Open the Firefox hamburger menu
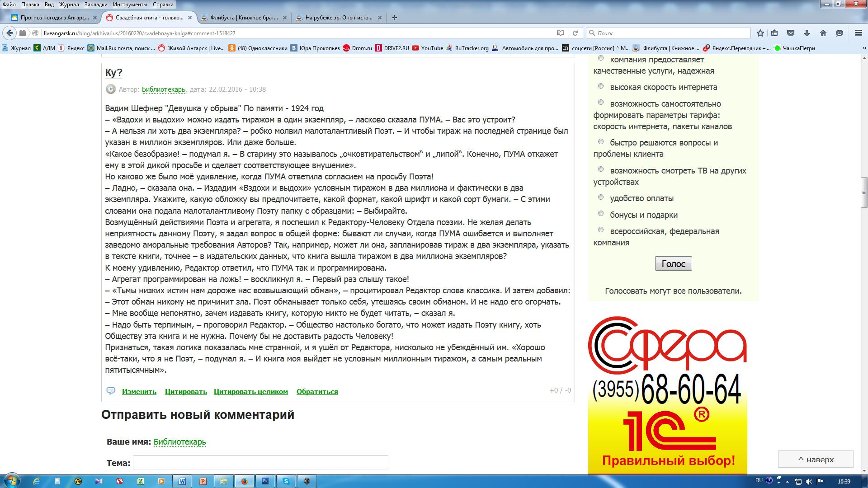This screenshot has width=868, height=488. pos(858,33)
